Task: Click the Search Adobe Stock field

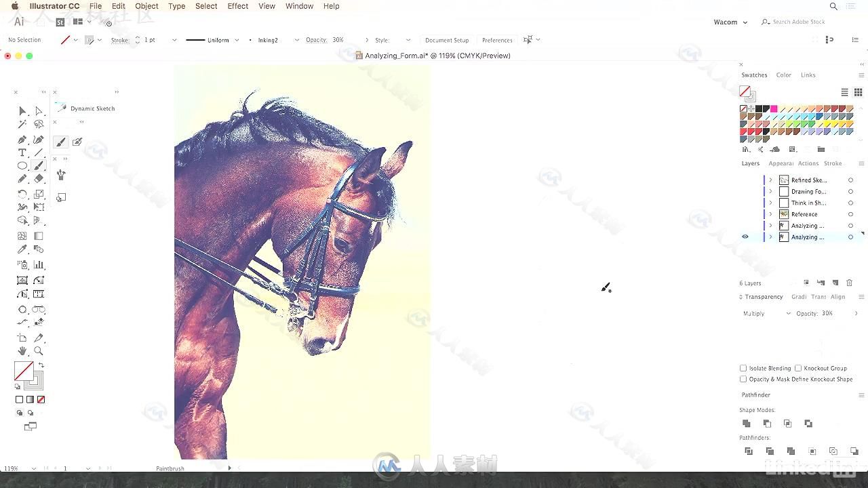Action: click(x=799, y=22)
